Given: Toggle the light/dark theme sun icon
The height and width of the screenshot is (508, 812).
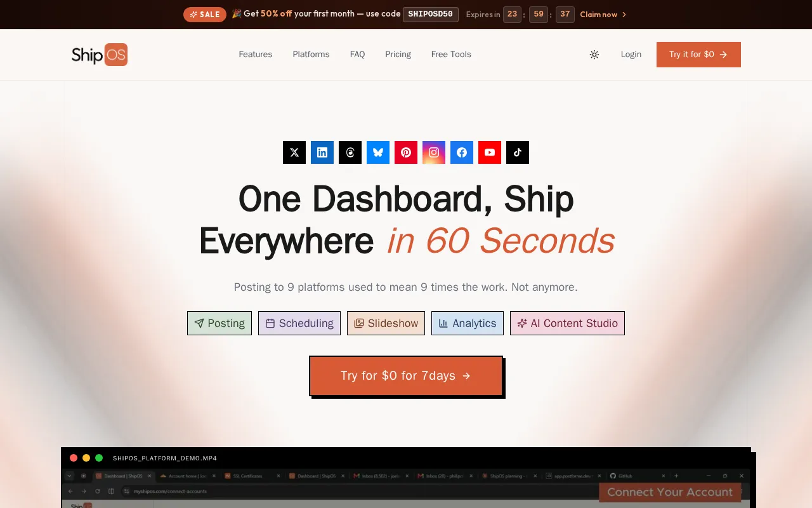Looking at the screenshot, I should 594,55.
